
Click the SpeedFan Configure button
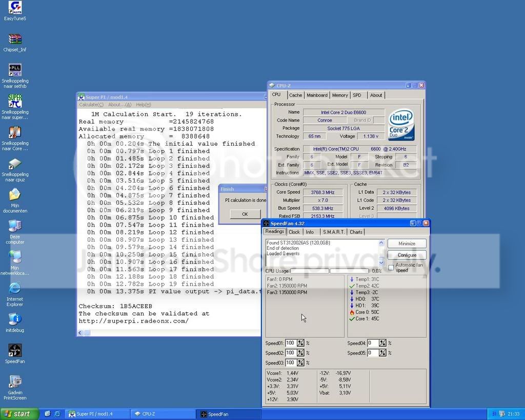[x=407, y=255]
